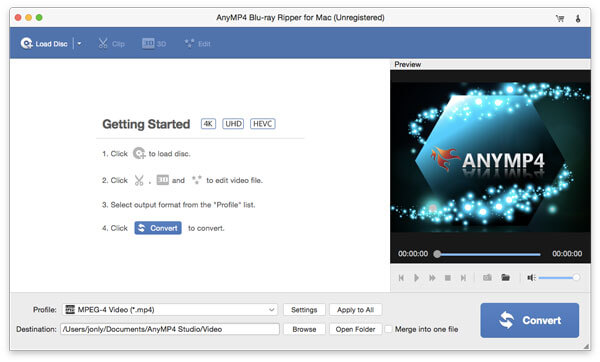Viewport: 600px width, 362px height.
Task: Open the Edit effects tool
Action: click(x=197, y=44)
